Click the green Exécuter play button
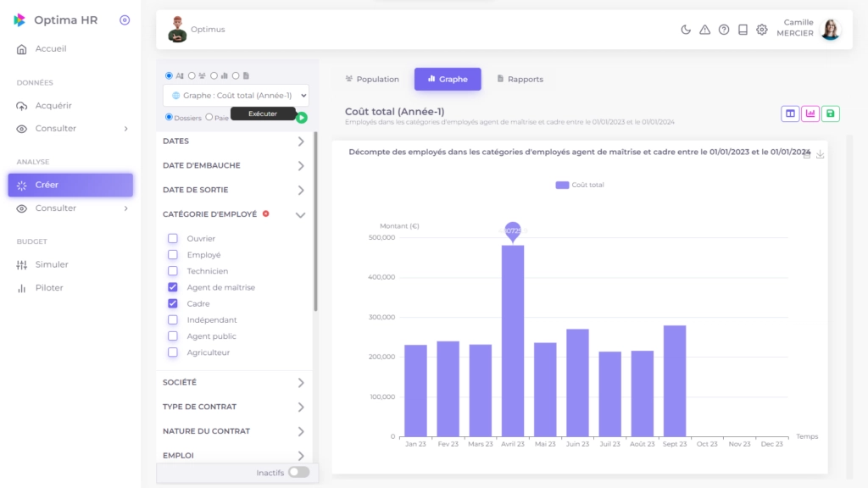Image resolution: width=868 pixels, height=488 pixels. pyautogui.click(x=302, y=118)
